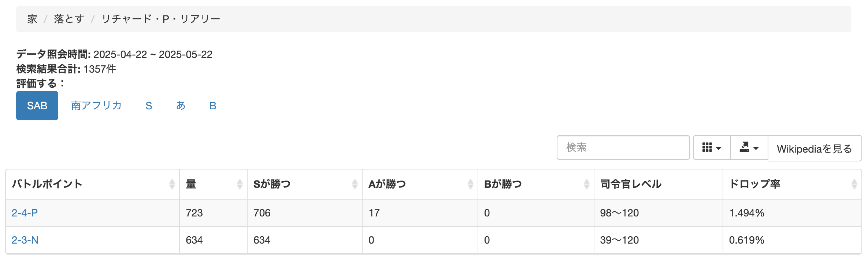This screenshot has height=259, width=868.
Task: Sort by ドロップ率 column arrows
Action: [x=854, y=184]
